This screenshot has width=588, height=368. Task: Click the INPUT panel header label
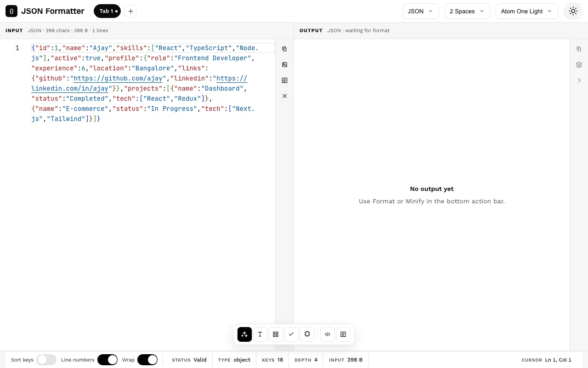[x=14, y=30]
